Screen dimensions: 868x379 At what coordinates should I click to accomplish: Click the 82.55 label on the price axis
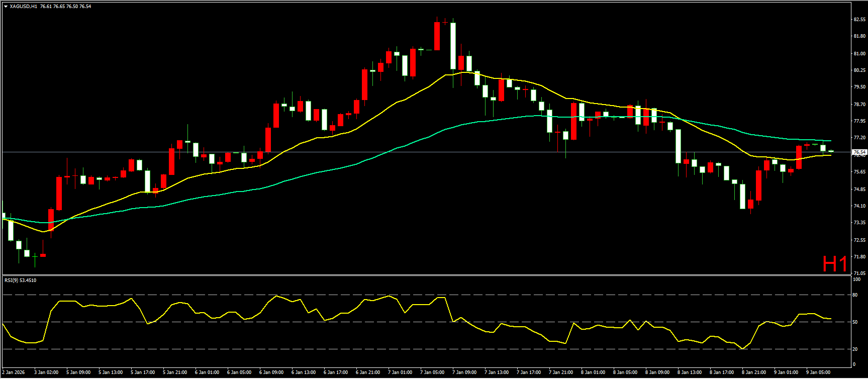(x=859, y=20)
